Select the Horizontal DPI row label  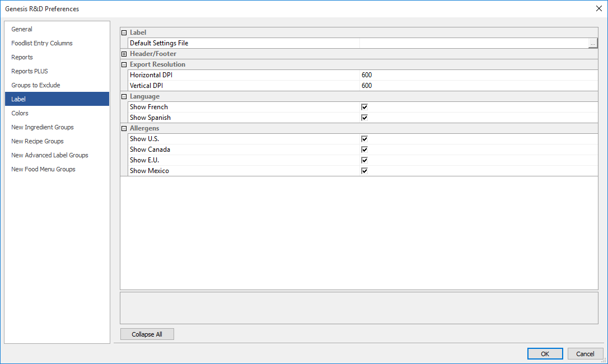[151, 75]
